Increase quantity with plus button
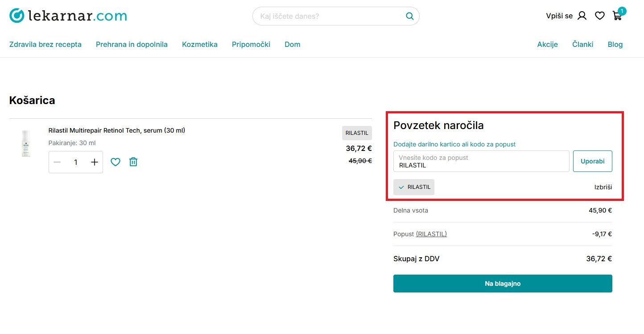Screen dimensions: 644x334 coord(95,162)
